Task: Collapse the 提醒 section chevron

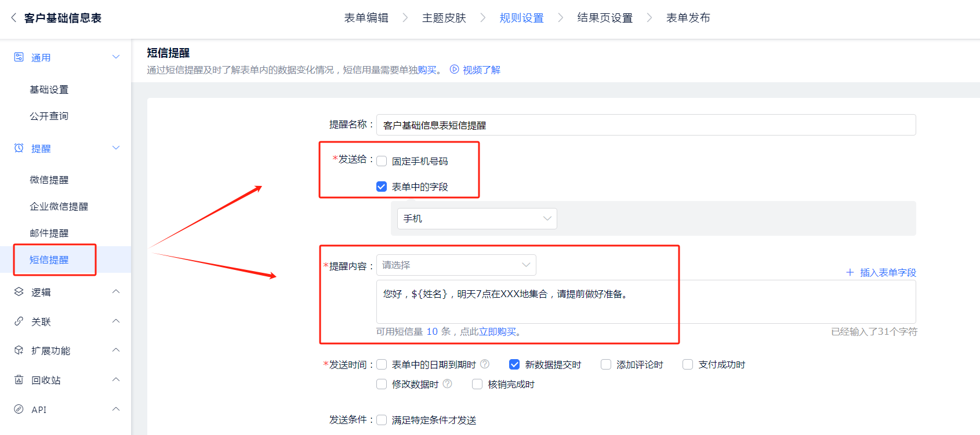Action: pyautogui.click(x=116, y=148)
